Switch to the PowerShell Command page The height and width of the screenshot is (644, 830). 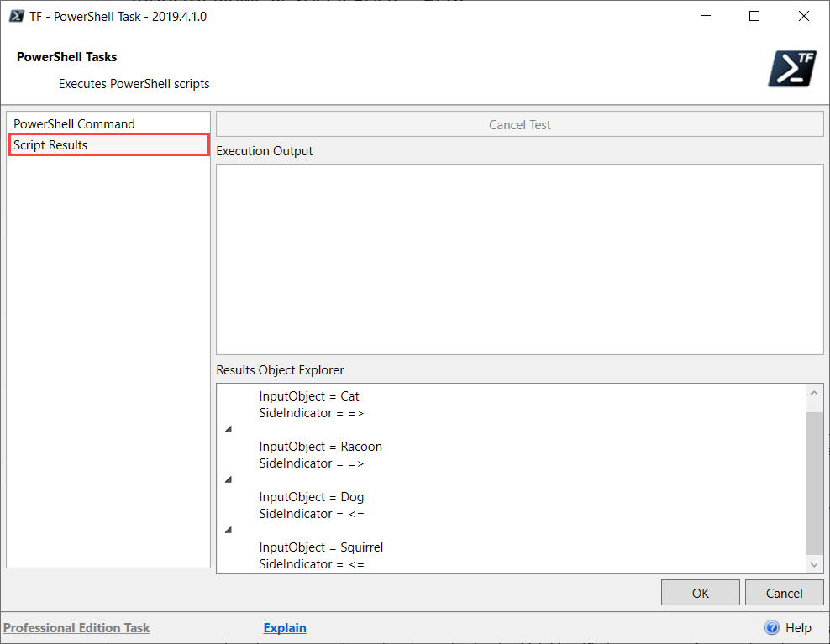108,123
